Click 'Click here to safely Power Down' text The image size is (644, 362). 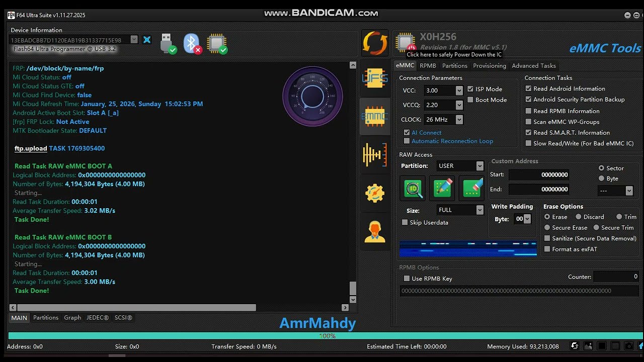coord(454,55)
